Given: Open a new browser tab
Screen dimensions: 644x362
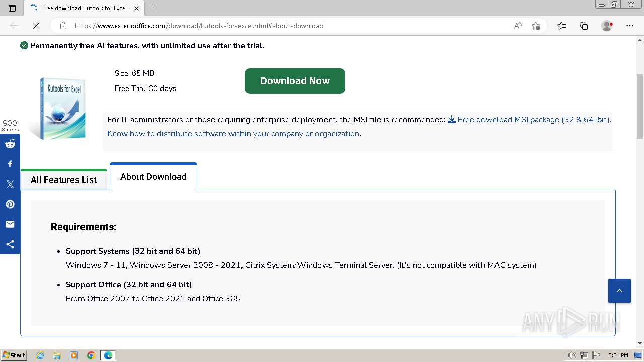Looking at the screenshot, I should (x=153, y=8).
